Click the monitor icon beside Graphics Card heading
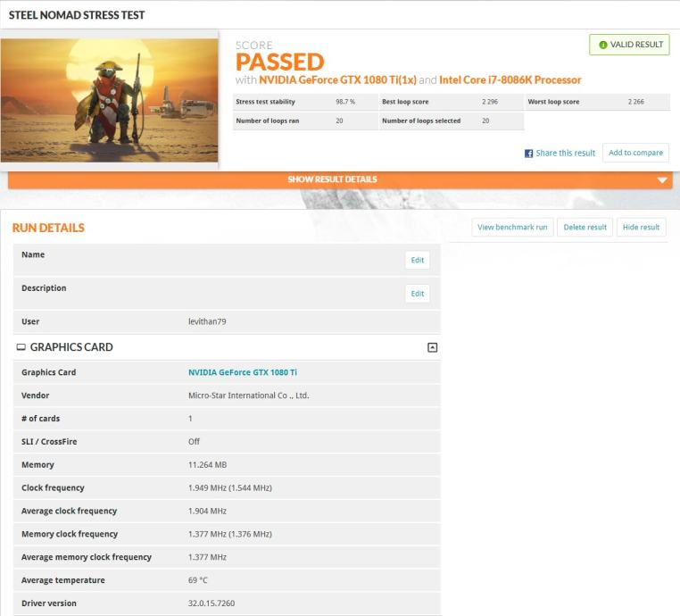This screenshot has height=616, width=680. 21,347
